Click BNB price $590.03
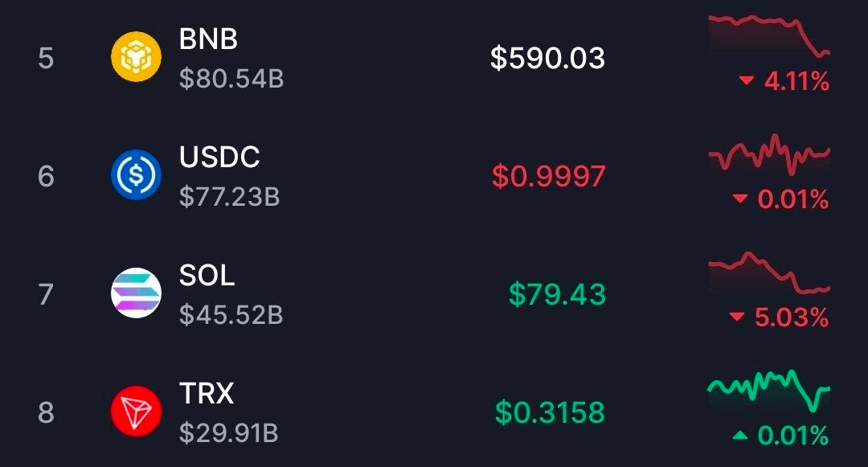The width and height of the screenshot is (868, 467). [547, 58]
